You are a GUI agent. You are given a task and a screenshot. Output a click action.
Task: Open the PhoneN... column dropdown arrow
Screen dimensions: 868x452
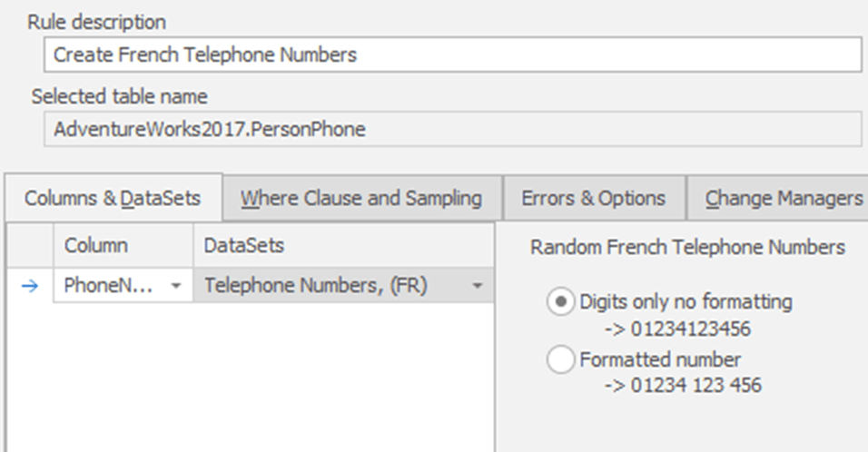click(176, 286)
